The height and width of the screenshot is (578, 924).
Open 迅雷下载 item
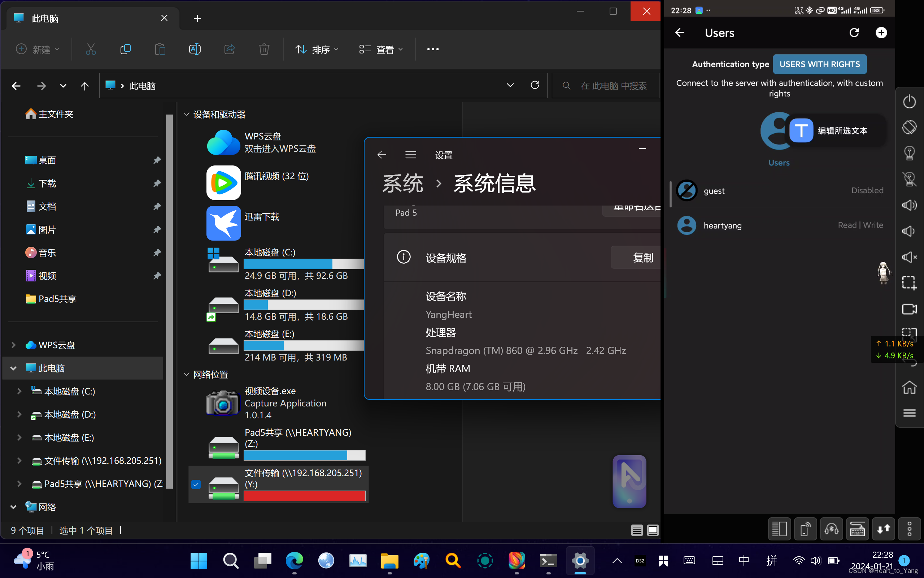click(223, 223)
